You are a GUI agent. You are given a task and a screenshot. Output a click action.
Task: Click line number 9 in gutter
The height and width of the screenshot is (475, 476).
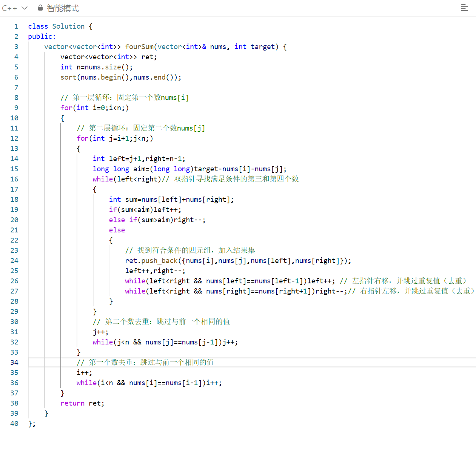click(16, 108)
